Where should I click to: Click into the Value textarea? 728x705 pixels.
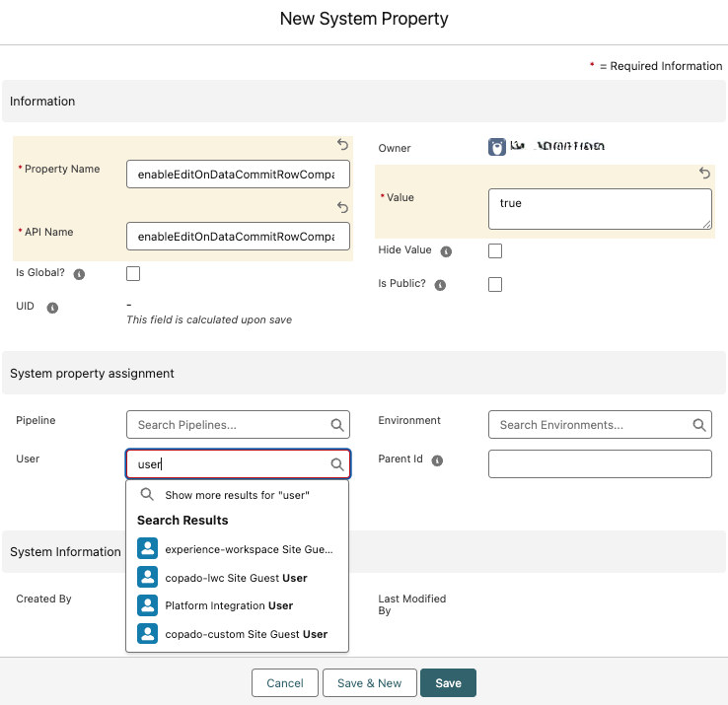click(x=600, y=209)
